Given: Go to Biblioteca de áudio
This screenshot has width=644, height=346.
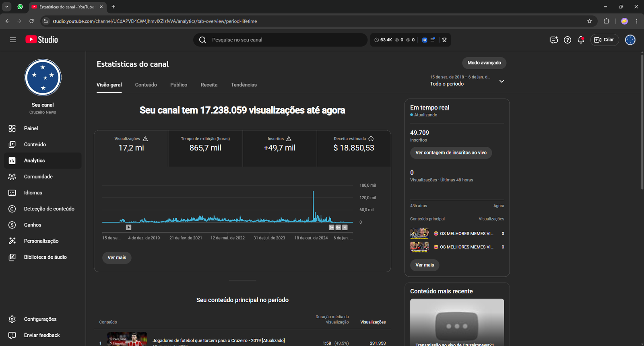Looking at the screenshot, I should point(45,257).
